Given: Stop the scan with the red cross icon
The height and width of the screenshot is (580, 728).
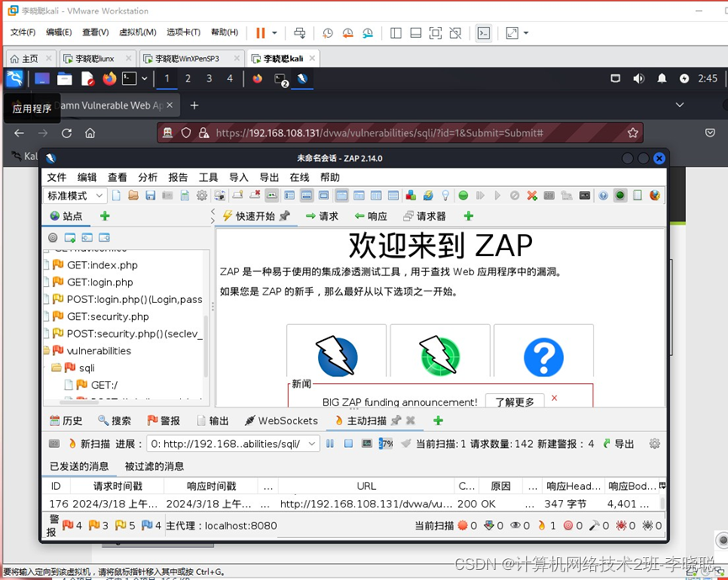Looking at the screenshot, I should 531,194.
